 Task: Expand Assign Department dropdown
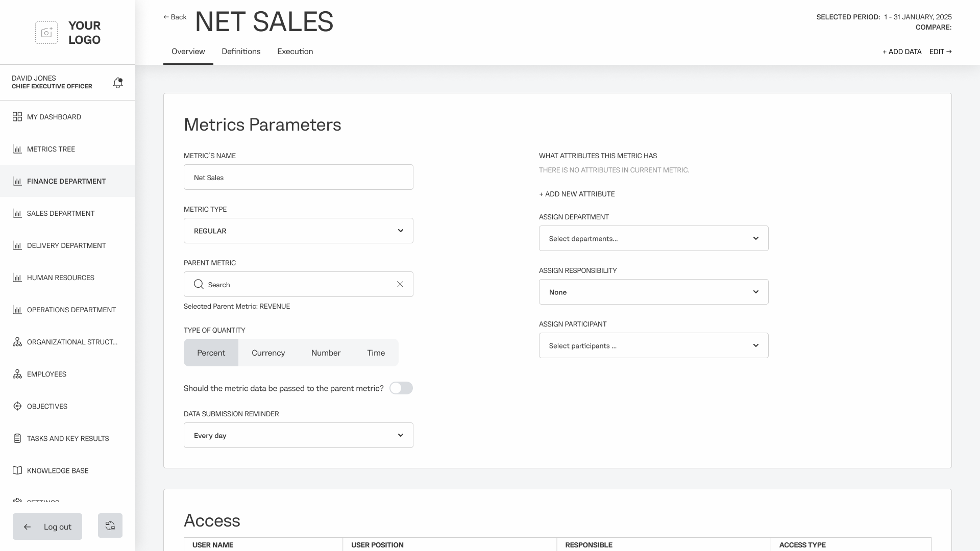pyautogui.click(x=653, y=238)
